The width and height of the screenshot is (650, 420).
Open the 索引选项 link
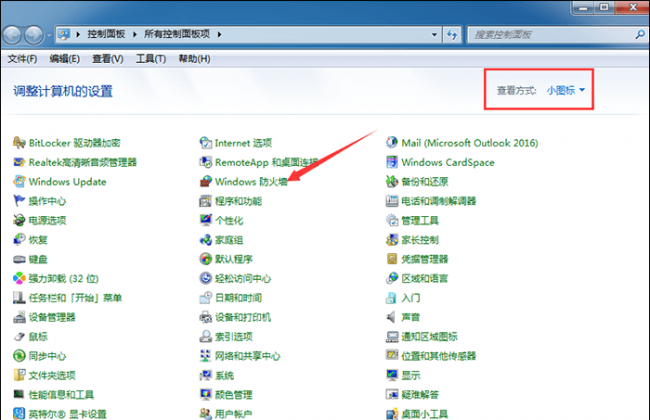point(233,336)
